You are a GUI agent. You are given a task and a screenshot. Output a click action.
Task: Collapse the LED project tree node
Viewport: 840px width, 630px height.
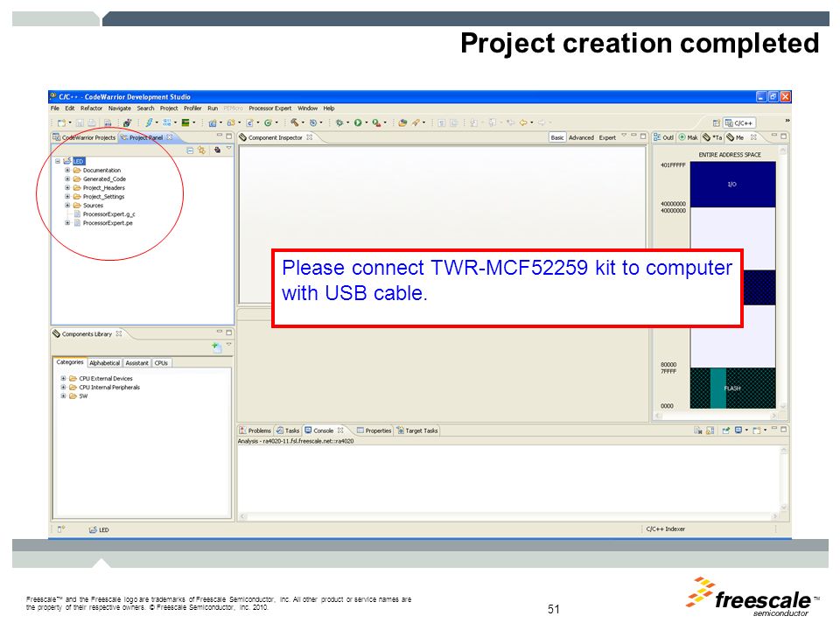[58, 161]
